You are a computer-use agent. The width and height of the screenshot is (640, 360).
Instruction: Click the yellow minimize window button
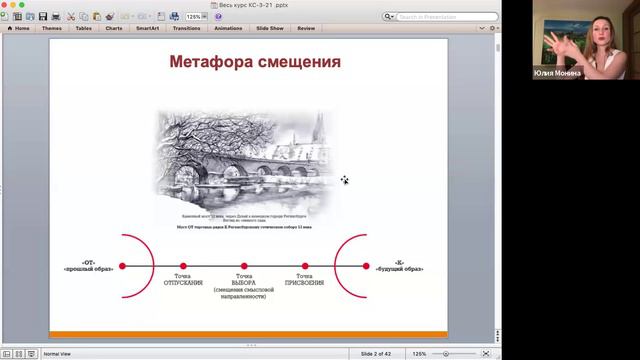click(13, 5)
